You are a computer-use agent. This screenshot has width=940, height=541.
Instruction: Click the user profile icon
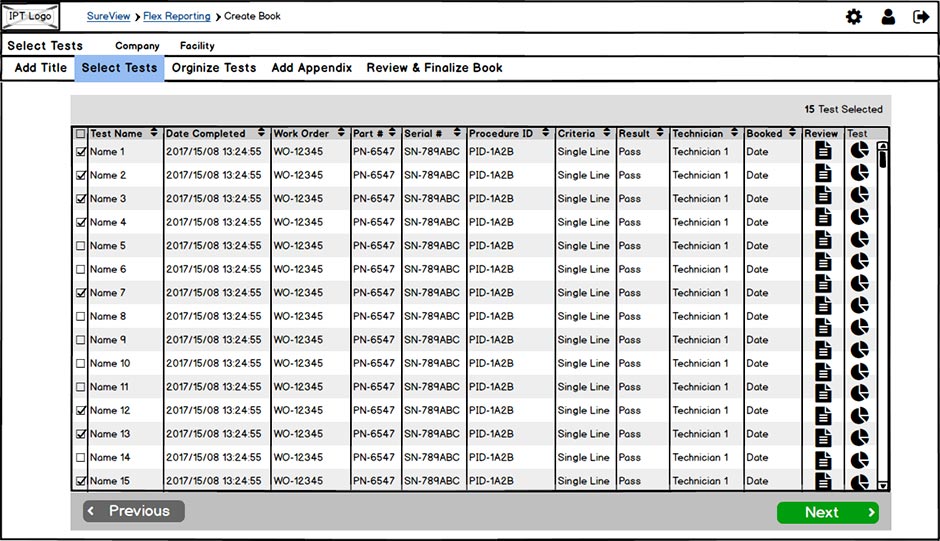887,16
